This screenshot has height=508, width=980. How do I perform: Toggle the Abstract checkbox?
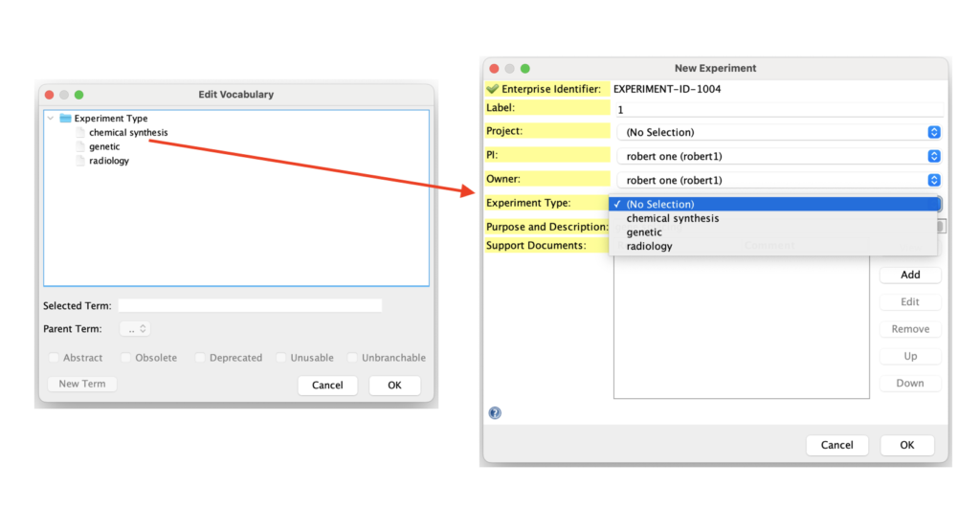54,358
